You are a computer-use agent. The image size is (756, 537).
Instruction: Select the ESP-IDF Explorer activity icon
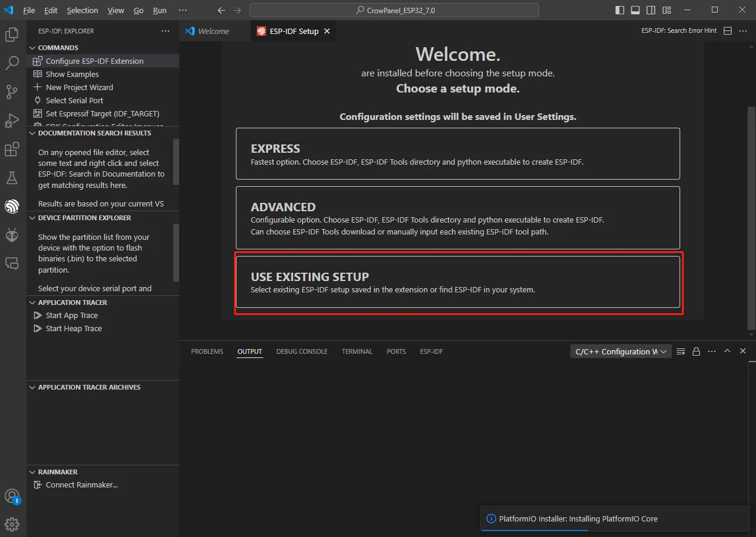click(12, 206)
